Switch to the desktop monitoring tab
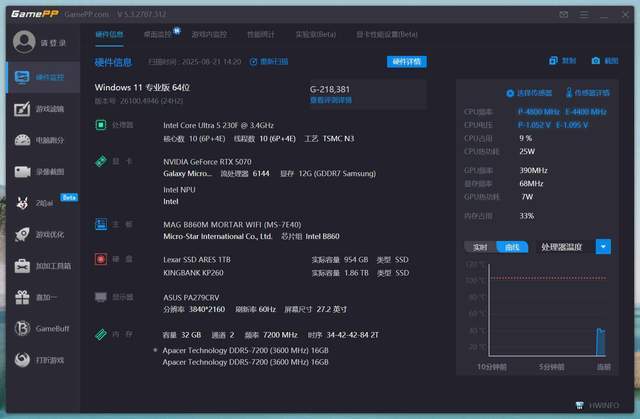The height and width of the screenshot is (419, 640). point(158,34)
